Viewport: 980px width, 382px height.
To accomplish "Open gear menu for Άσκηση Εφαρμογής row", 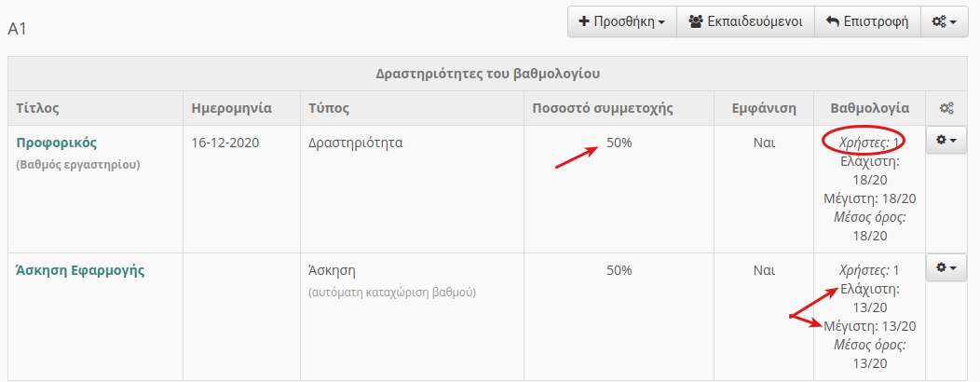I will 946,267.
